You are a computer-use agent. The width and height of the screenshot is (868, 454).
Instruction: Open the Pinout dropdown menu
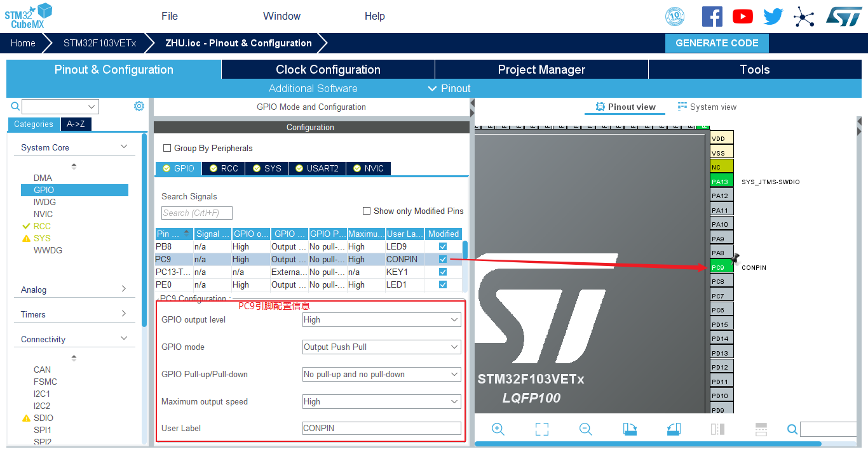(449, 88)
